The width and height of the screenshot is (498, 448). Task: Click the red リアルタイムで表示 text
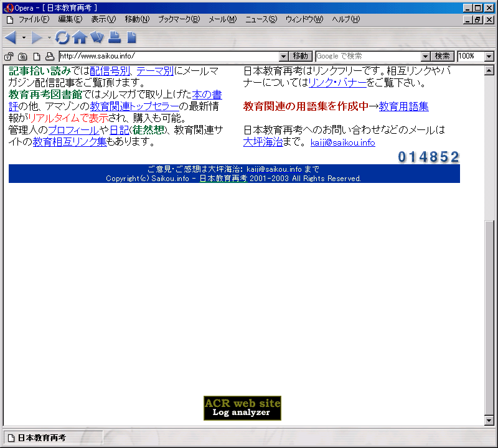tap(68, 118)
